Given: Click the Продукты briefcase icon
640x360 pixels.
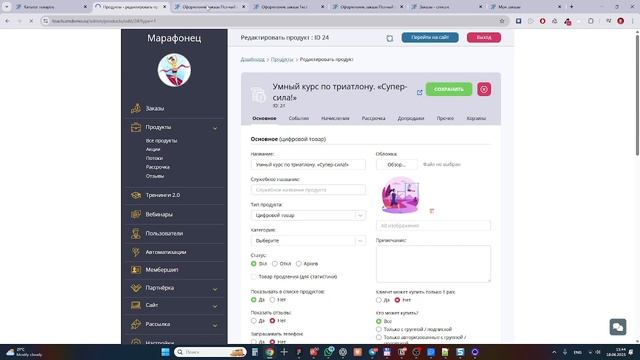Looking at the screenshot, I should click(136, 127).
